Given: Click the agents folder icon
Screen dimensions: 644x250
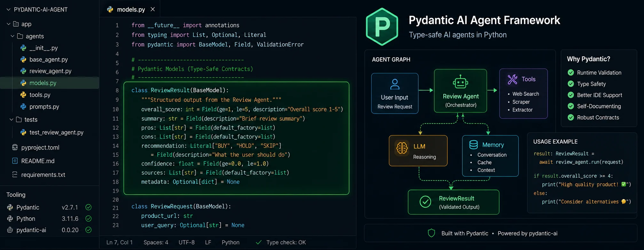Looking at the screenshot, I should click(x=20, y=36).
